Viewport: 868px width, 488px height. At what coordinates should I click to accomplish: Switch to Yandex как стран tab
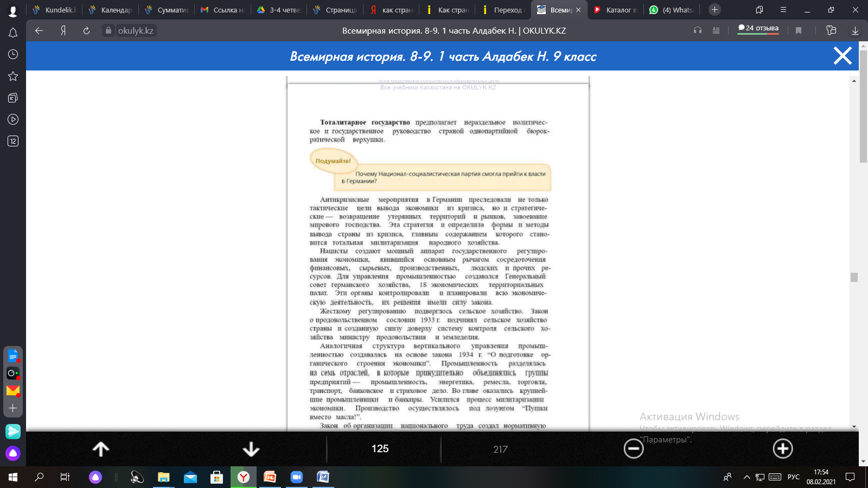pyautogui.click(x=391, y=10)
